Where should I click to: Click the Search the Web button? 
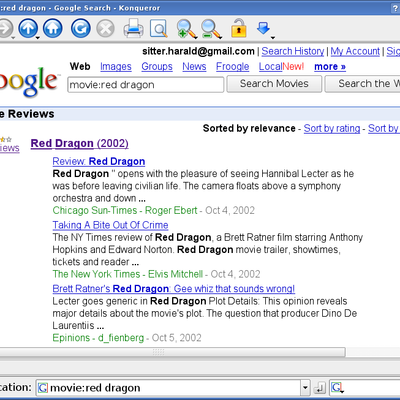tap(363, 84)
